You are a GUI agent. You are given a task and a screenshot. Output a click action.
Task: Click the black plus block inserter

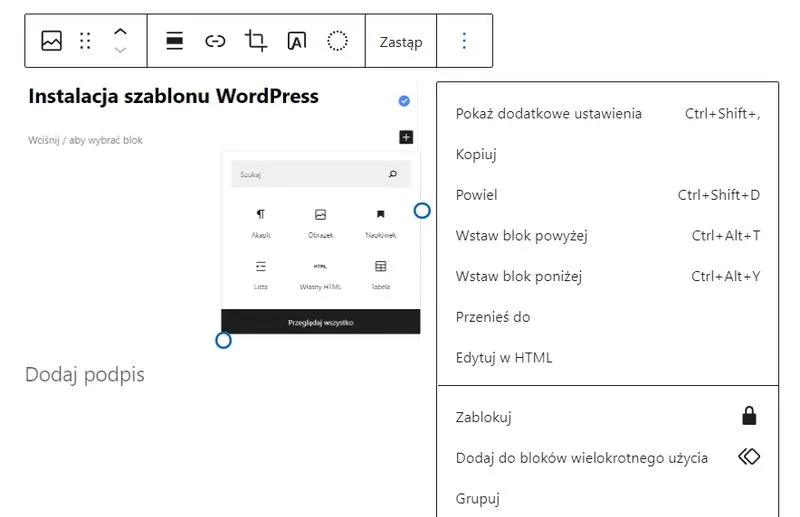406,137
